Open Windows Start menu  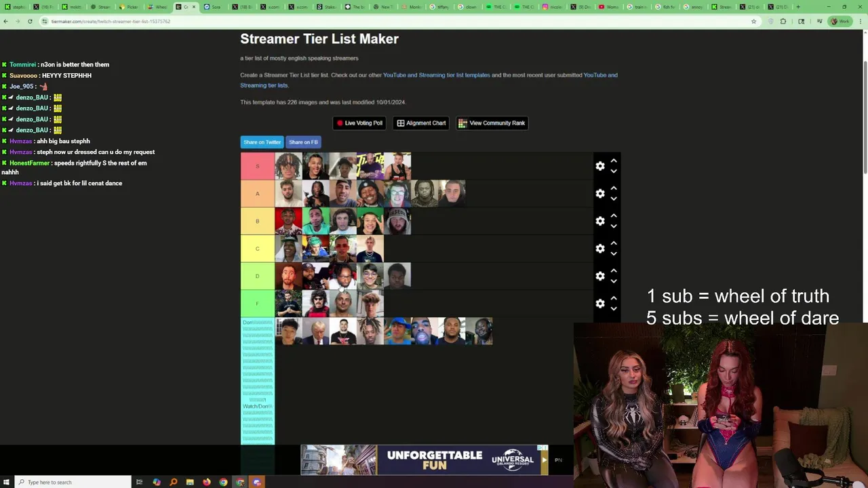click(x=6, y=482)
